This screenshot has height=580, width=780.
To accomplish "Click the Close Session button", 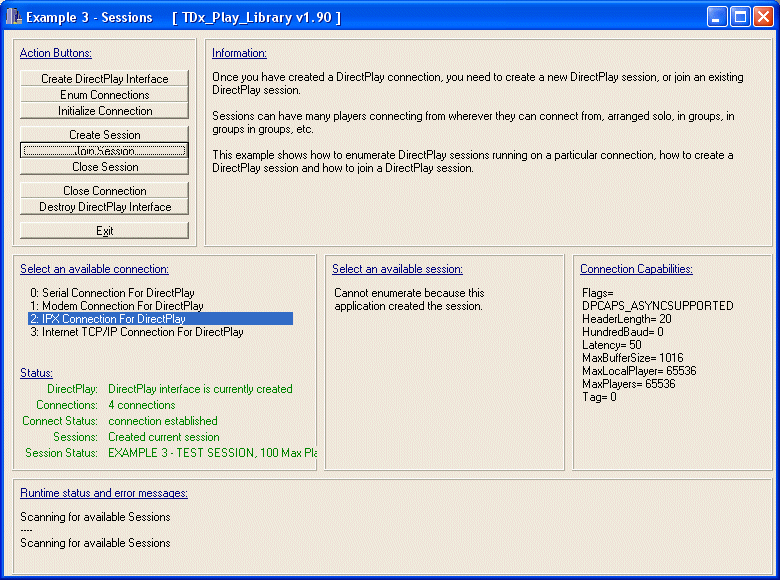I will click(104, 167).
